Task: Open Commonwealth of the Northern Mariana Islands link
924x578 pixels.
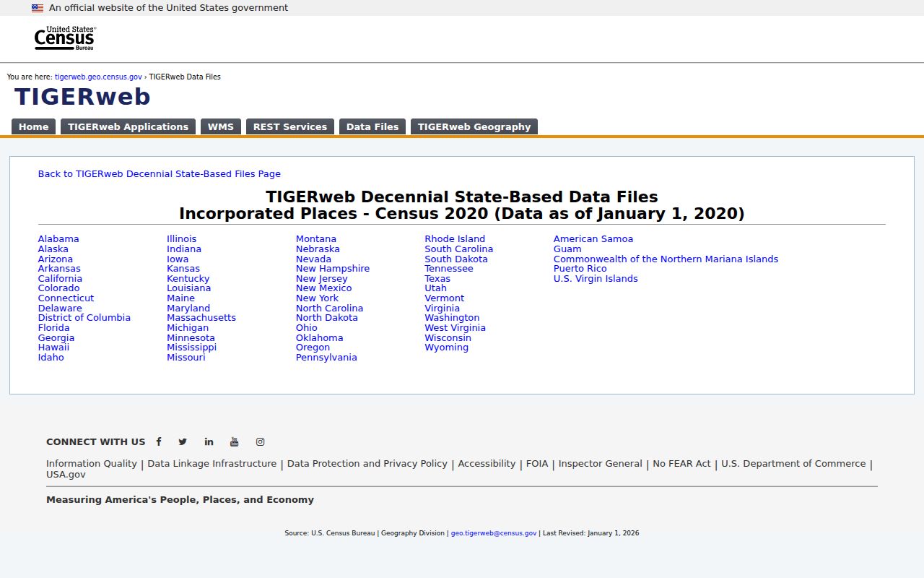Action: pos(666,259)
